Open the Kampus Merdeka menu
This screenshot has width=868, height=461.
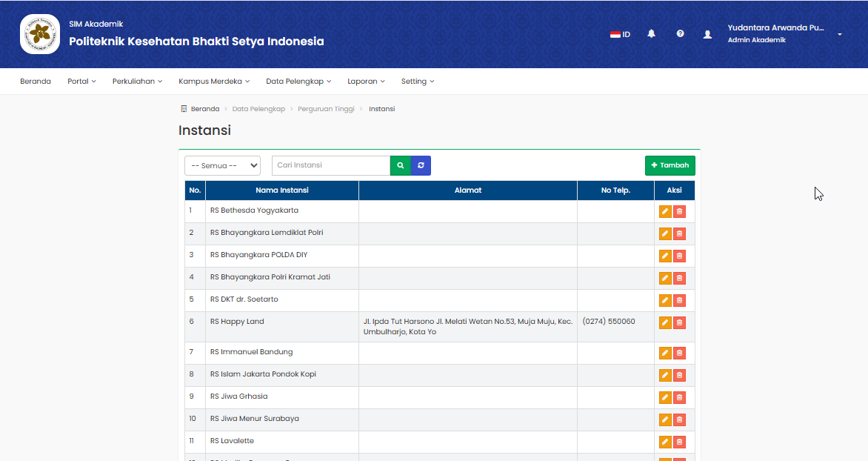click(x=214, y=82)
